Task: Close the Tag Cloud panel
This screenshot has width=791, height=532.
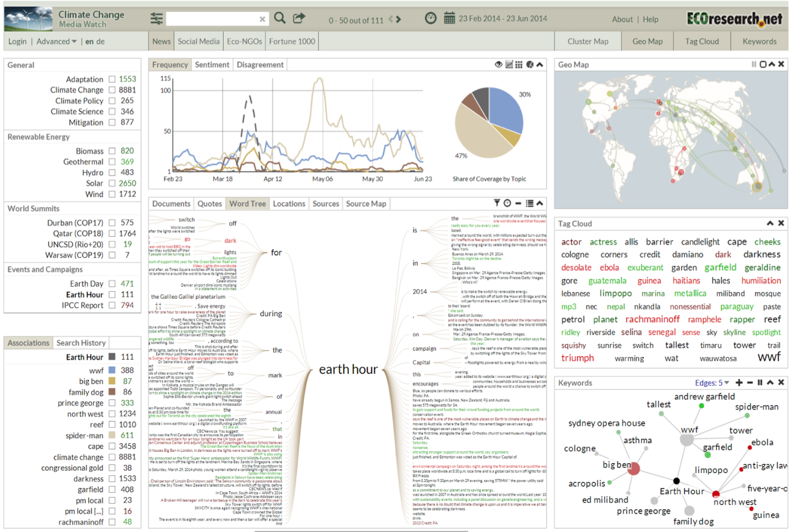Action: (x=781, y=223)
